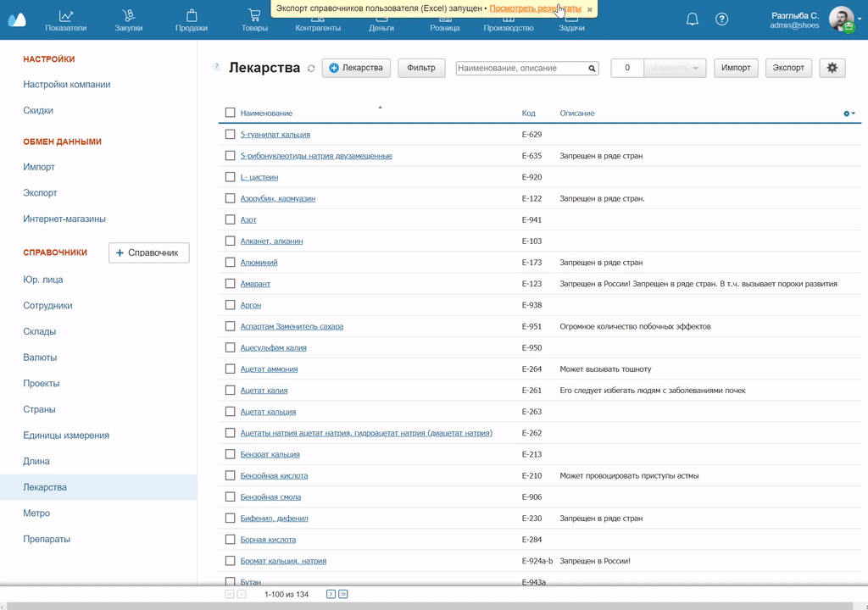Image resolution: width=868 pixels, height=610 pixels.
Task: Open the gear settings button beside Экспорт
Action: (832, 68)
